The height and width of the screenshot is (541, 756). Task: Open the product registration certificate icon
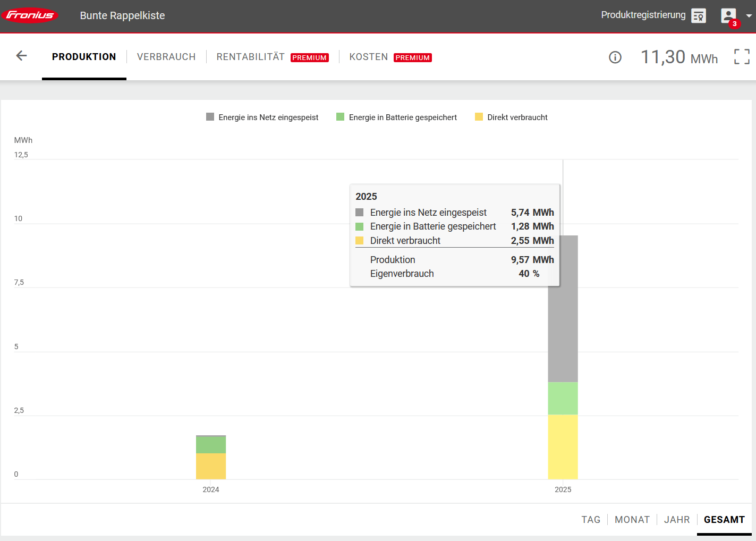pos(699,16)
